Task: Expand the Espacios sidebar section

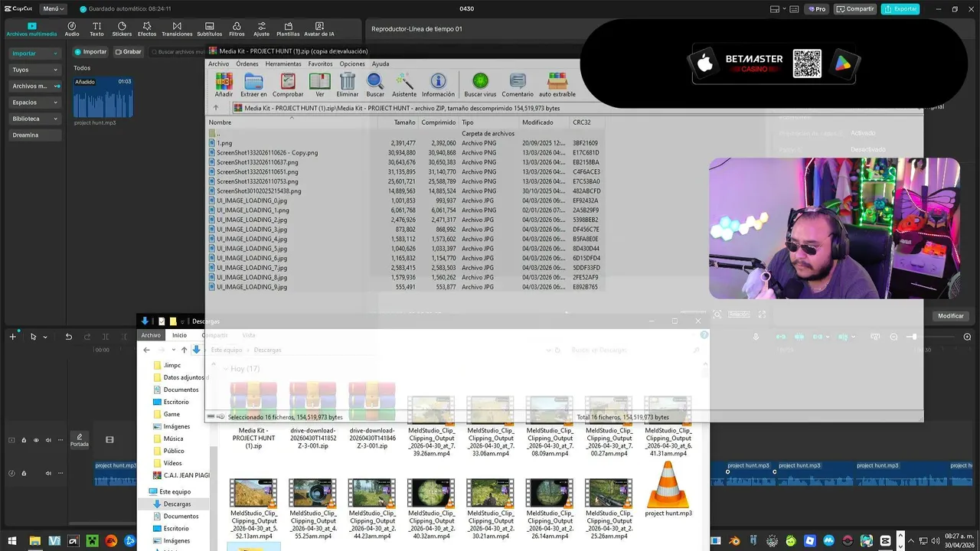Action: pos(34,102)
